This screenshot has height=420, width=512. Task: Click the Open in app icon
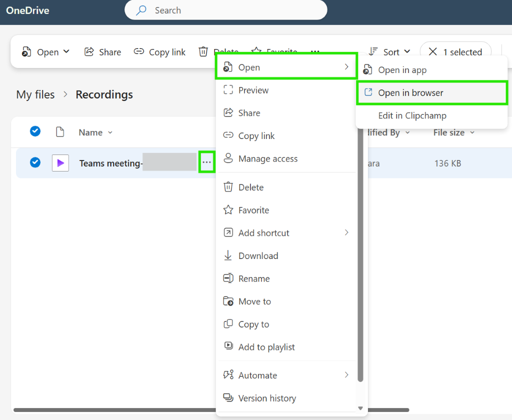tap(367, 69)
